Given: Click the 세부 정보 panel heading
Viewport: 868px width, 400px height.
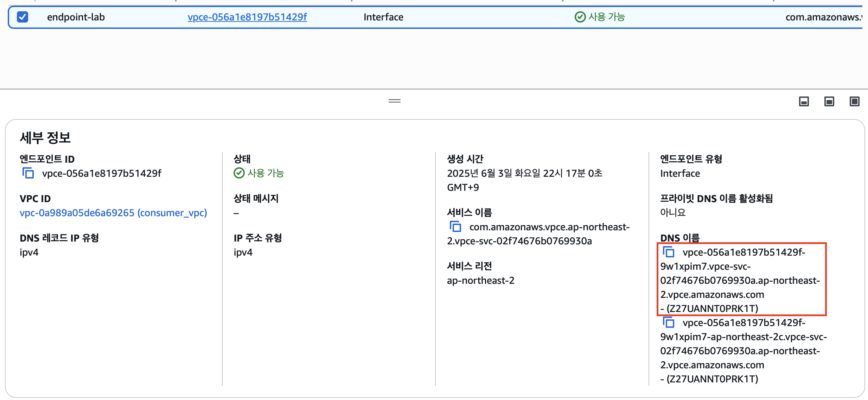Looking at the screenshot, I should pyautogui.click(x=45, y=137).
